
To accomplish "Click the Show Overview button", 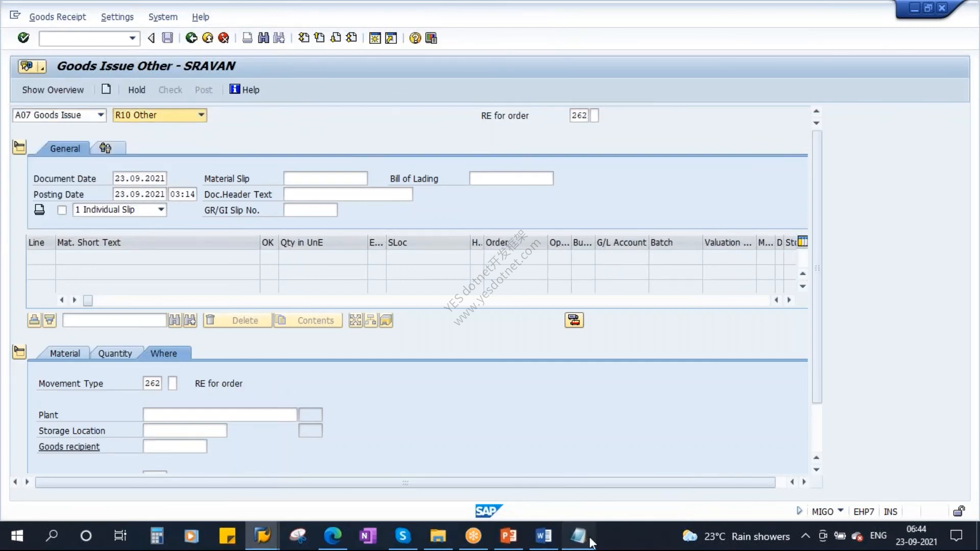I will pyautogui.click(x=53, y=90).
